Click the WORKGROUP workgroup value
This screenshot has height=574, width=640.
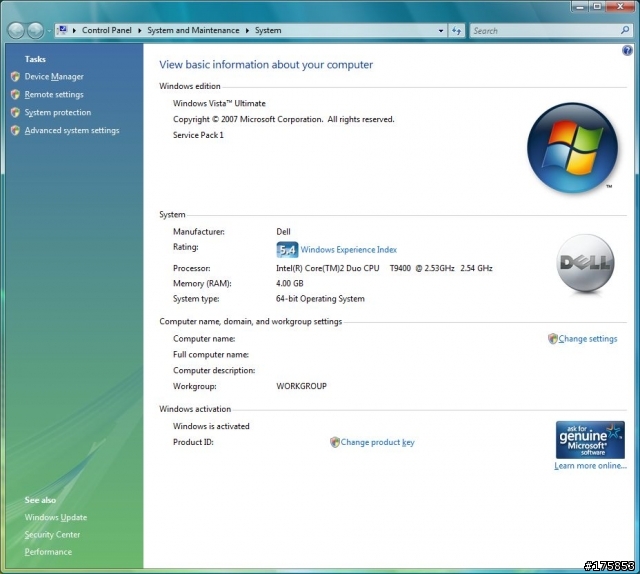point(302,386)
